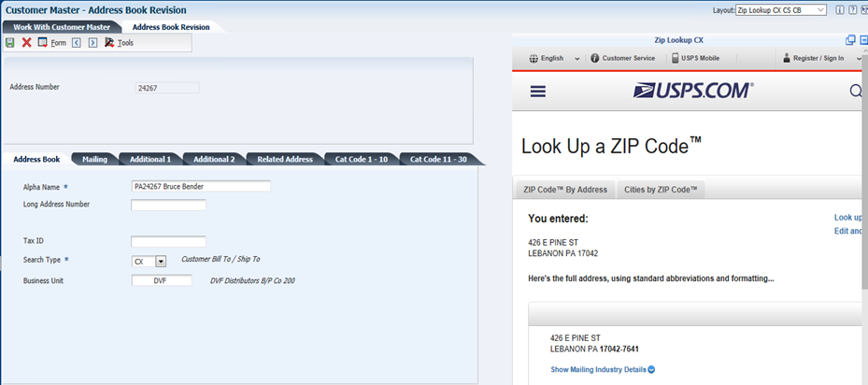Select ZIP Code By Address tab
Viewport: 868px width, 385px height.
coord(565,190)
